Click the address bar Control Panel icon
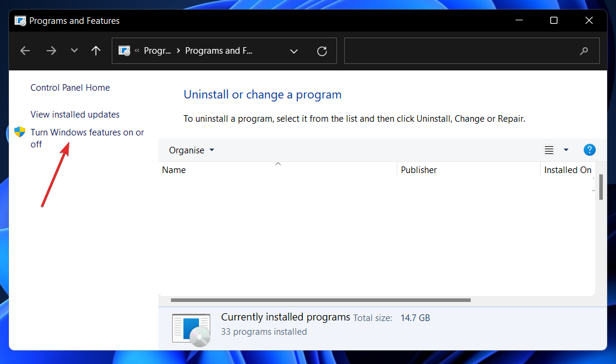616x364 pixels. pyautogui.click(x=124, y=51)
